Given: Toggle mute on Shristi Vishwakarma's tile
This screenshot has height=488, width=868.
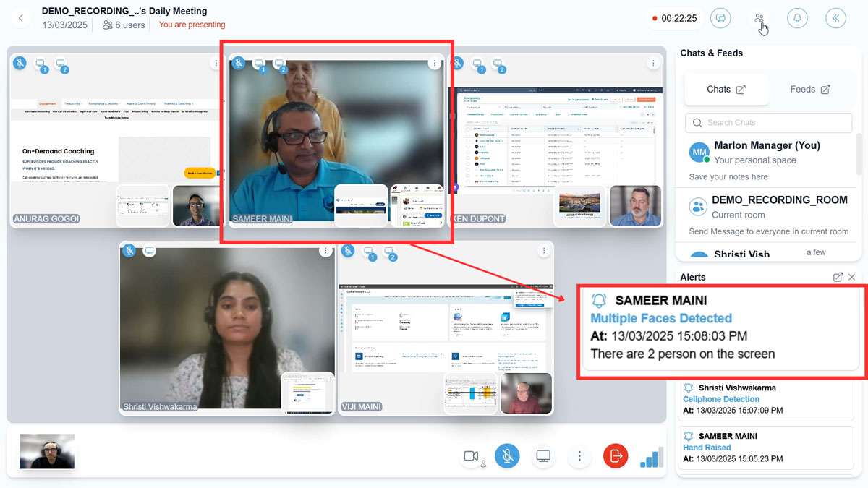Looking at the screenshot, I should pos(129,251).
